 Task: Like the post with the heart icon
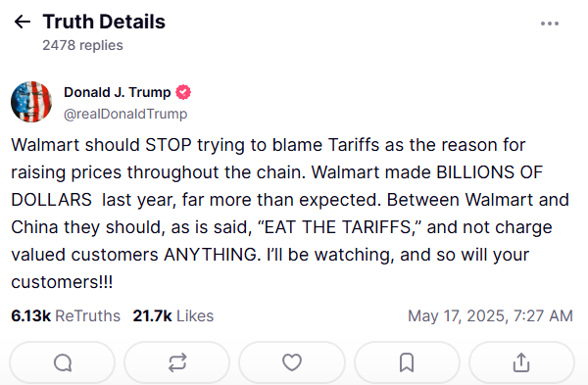pyautogui.click(x=292, y=362)
